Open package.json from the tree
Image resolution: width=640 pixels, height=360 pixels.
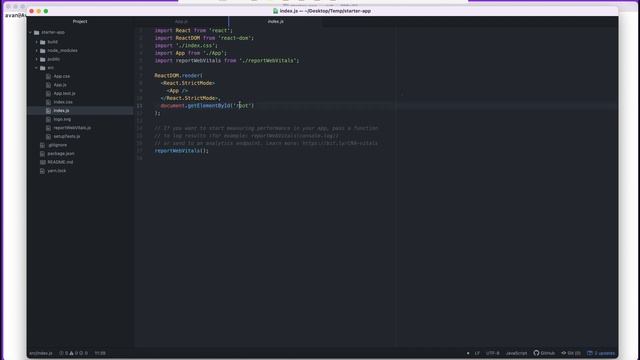click(x=61, y=153)
